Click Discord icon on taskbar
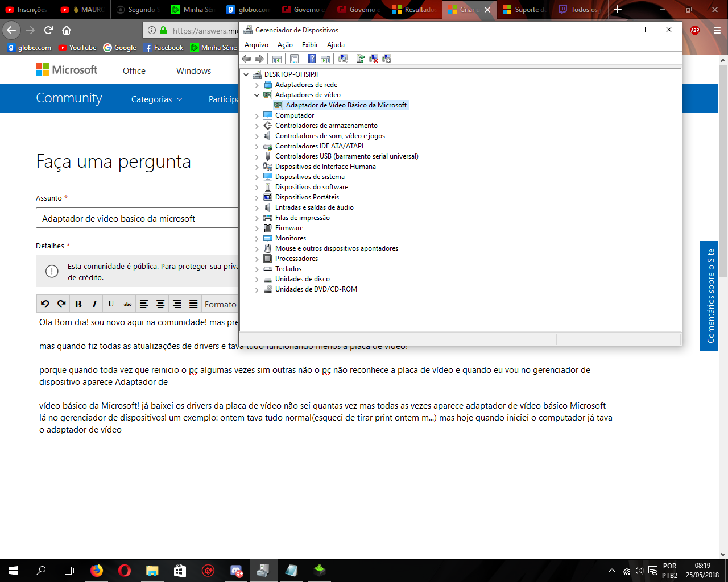Screen dimensions: 728x582 coord(236,571)
